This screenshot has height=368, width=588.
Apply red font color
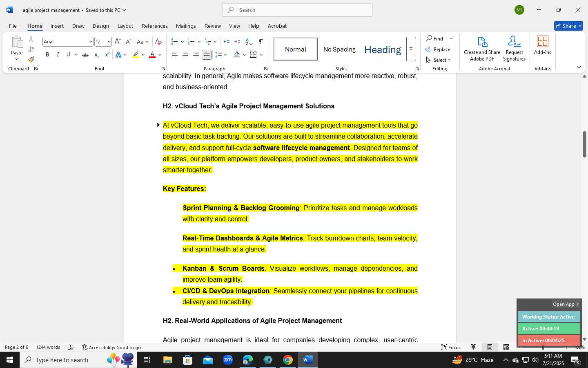click(x=152, y=55)
